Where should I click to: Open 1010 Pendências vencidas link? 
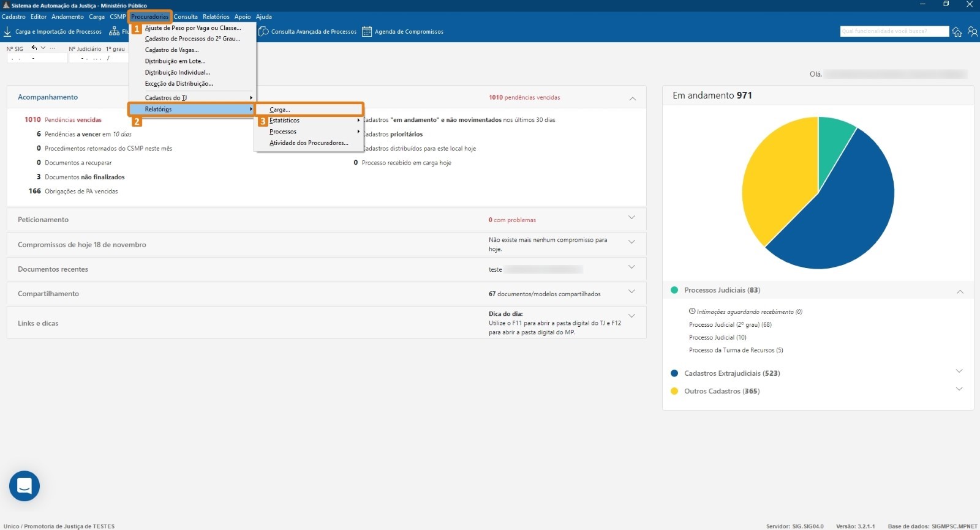click(x=63, y=119)
